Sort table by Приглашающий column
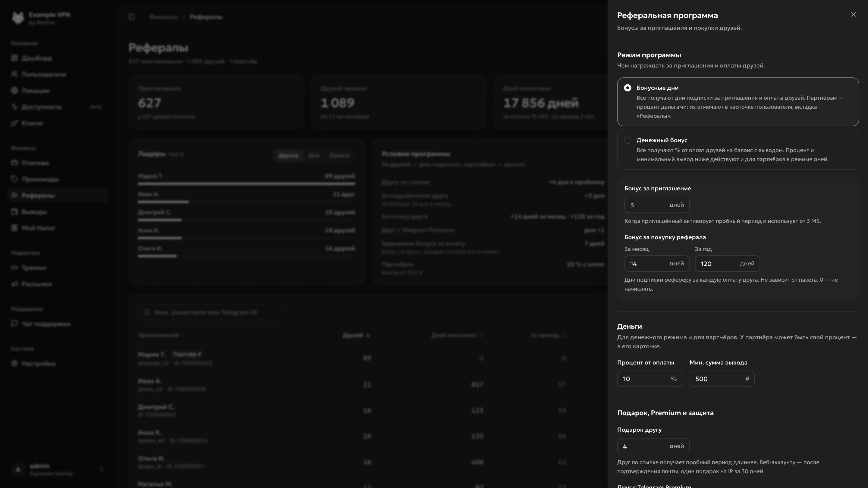The width and height of the screenshot is (868, 488). [162, 335]
